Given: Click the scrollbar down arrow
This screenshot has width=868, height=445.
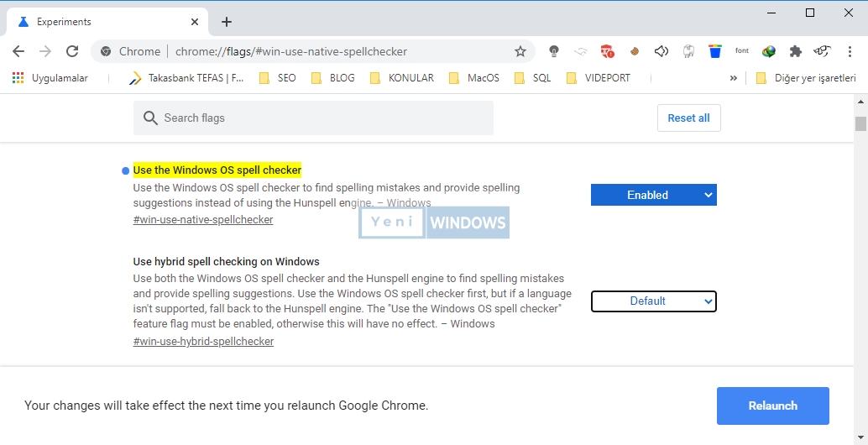Looking at the screenshot, I should tap(860, 438).
